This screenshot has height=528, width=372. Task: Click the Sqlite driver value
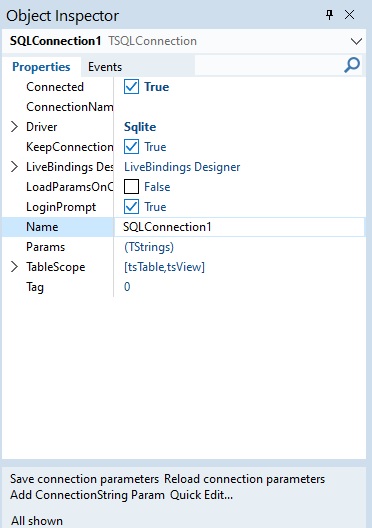click(x=140, y=127)
